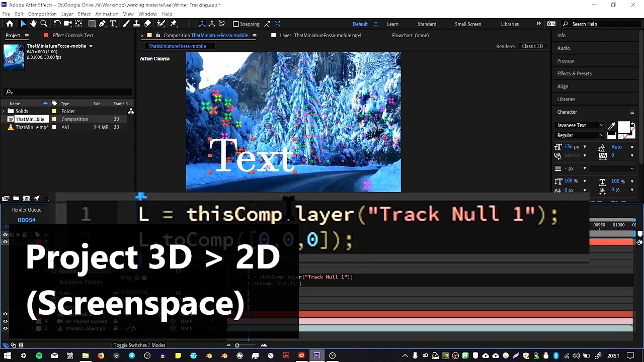Select the Roto Brush tool
The image size is (644, 362).
click(x=161, y=24)
